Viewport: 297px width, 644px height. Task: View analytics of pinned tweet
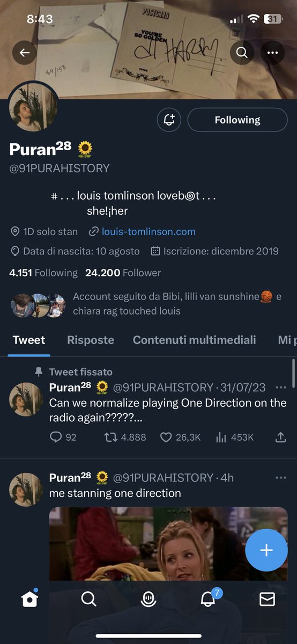(234, 437)
